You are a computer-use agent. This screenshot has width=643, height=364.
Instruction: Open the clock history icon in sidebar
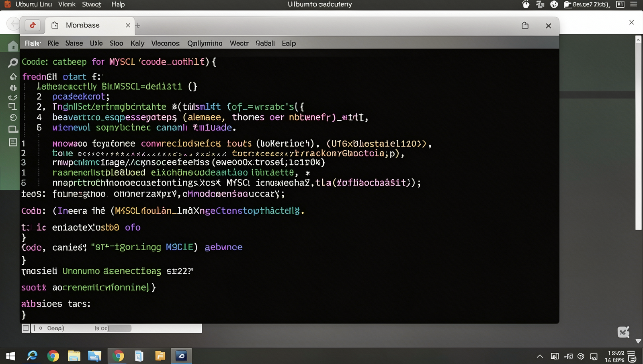pos(13,117)
